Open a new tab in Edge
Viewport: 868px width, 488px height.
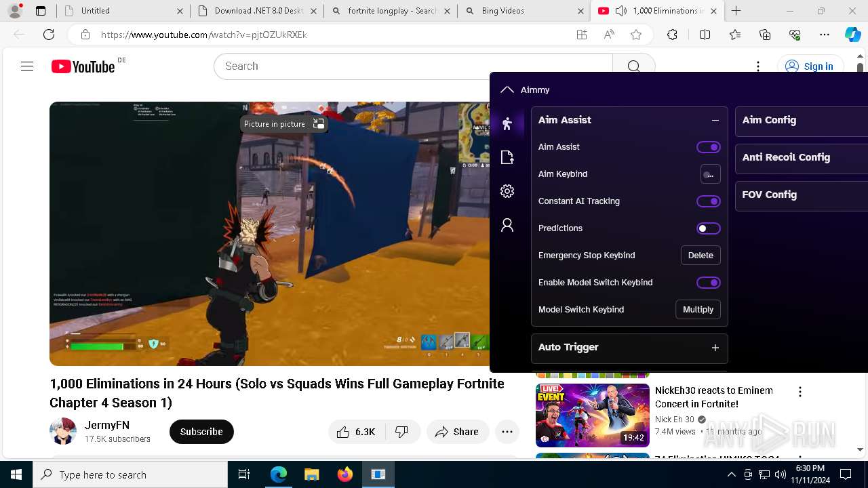[x=736, y=11]
